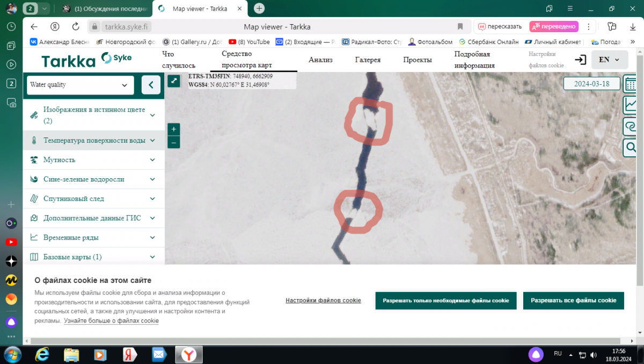Viewport: 644px width, 364px height.
Task: Zoom in with the map plus button
Action: [x=173, y=129]
